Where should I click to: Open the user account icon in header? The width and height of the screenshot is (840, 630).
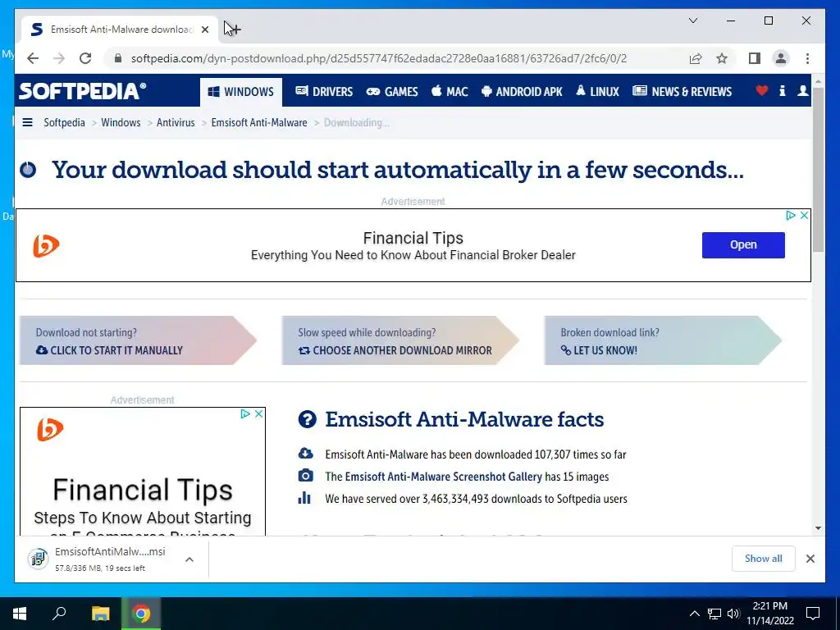tap(802, 90)
